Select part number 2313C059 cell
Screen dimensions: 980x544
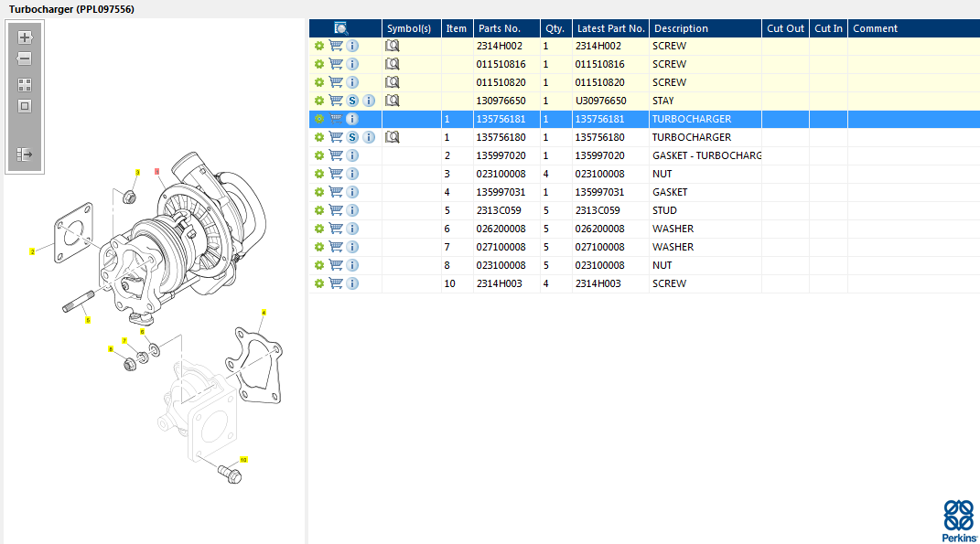[506, 210]
